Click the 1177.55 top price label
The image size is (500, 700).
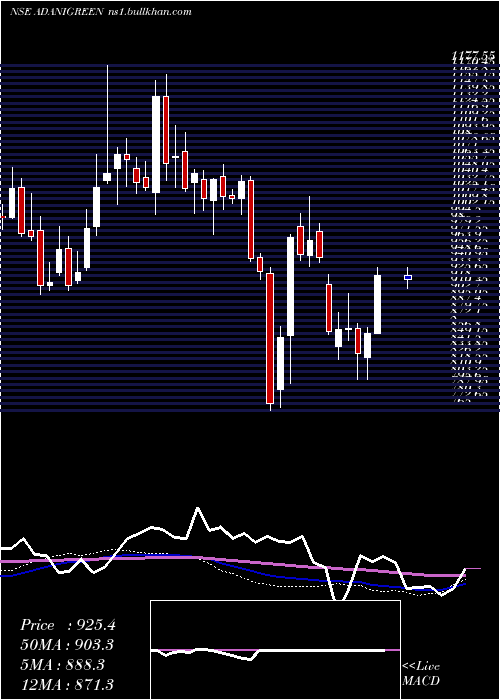(473, 55)
